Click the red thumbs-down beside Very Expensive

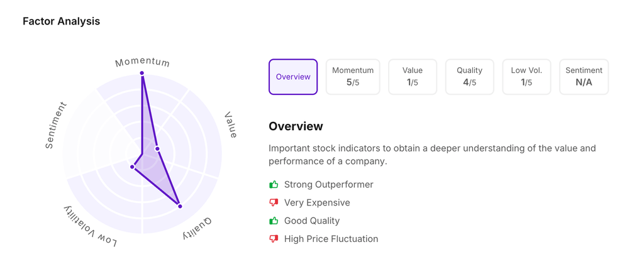(274, 202)
